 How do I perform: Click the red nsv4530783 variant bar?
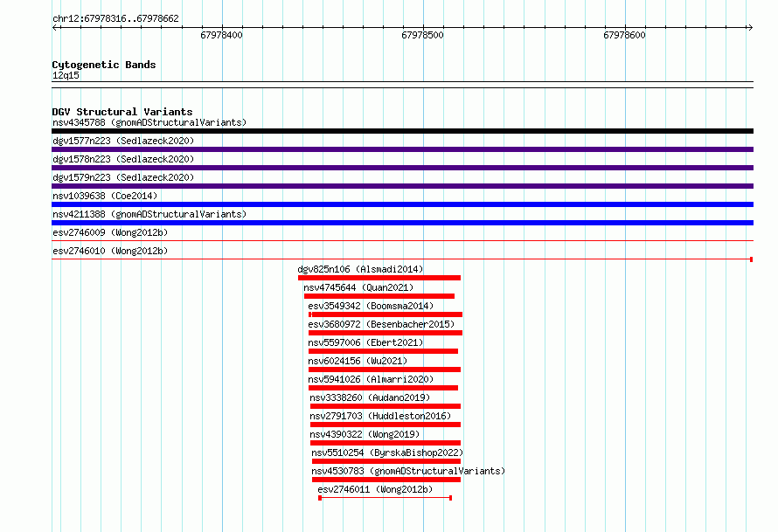click(386, 480)
